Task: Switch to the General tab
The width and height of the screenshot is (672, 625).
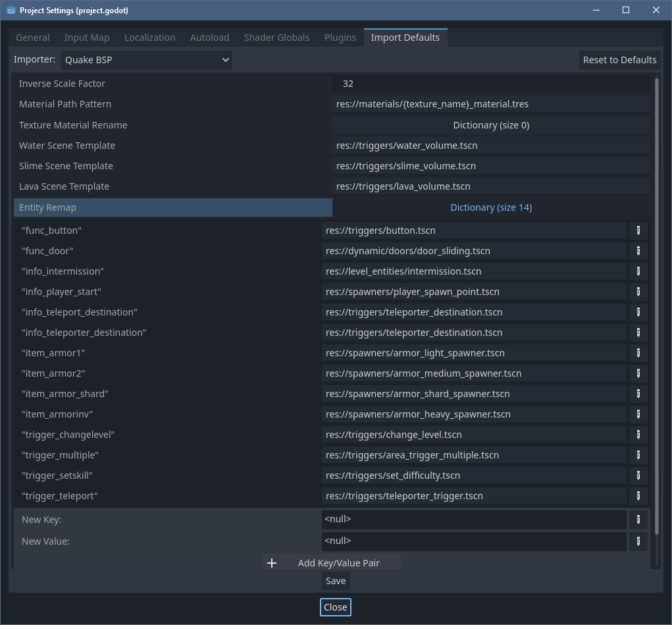Action: (x=32, y=38)
